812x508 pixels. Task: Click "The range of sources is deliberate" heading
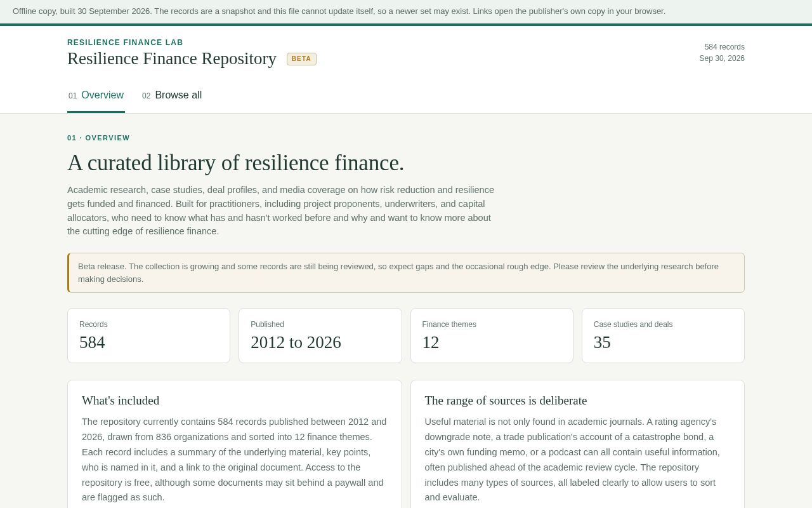506,401
